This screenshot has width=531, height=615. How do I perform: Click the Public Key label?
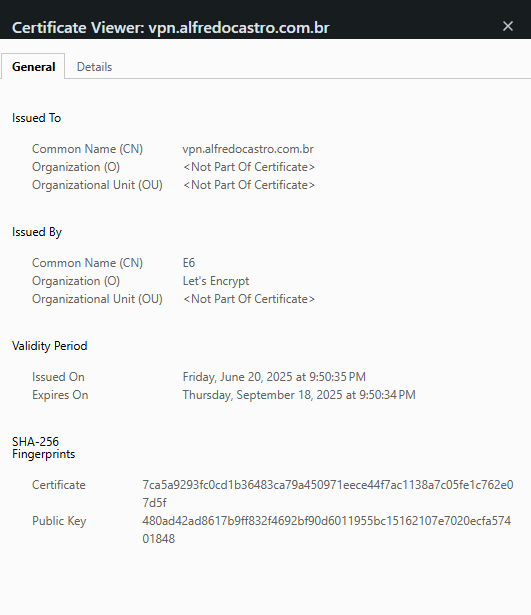click(x=59, y=521)
